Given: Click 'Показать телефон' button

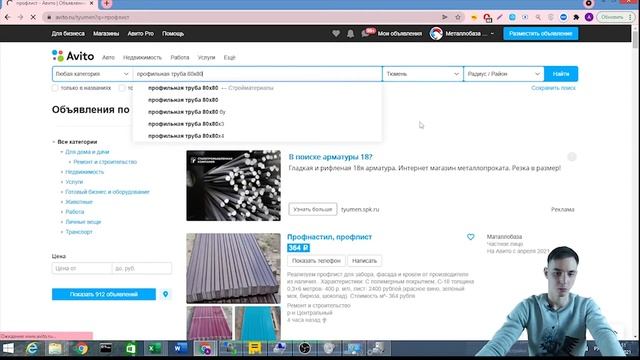Looking at the screenshot, I should 316,260.
